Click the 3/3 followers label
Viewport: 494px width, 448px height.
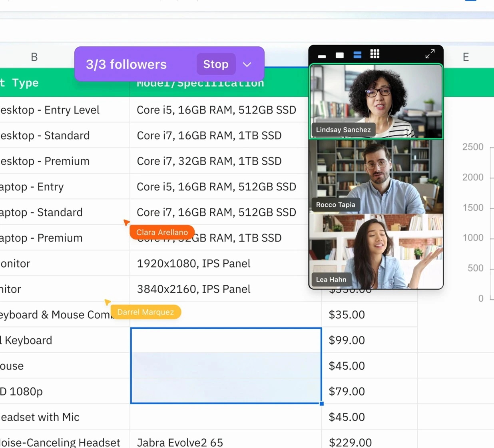[126, 64]
